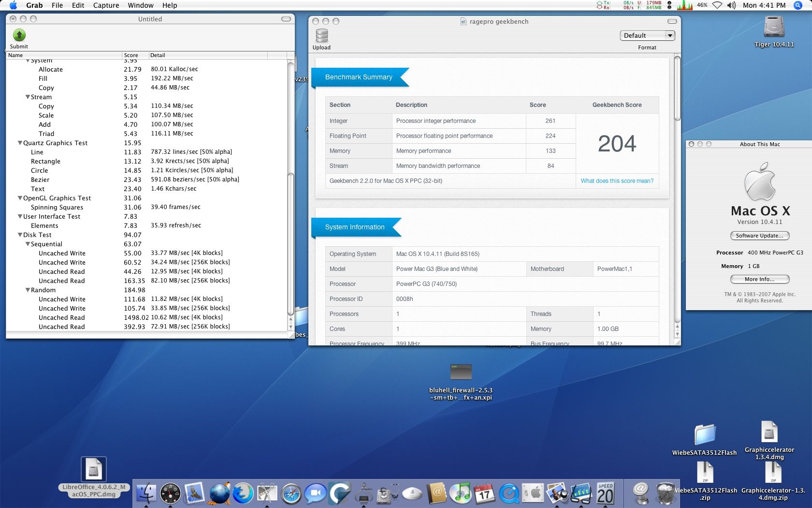Click the Upload database icon in Geekbench
The width and height of the screenshot is (812, 508).
(x=321, y=36)
